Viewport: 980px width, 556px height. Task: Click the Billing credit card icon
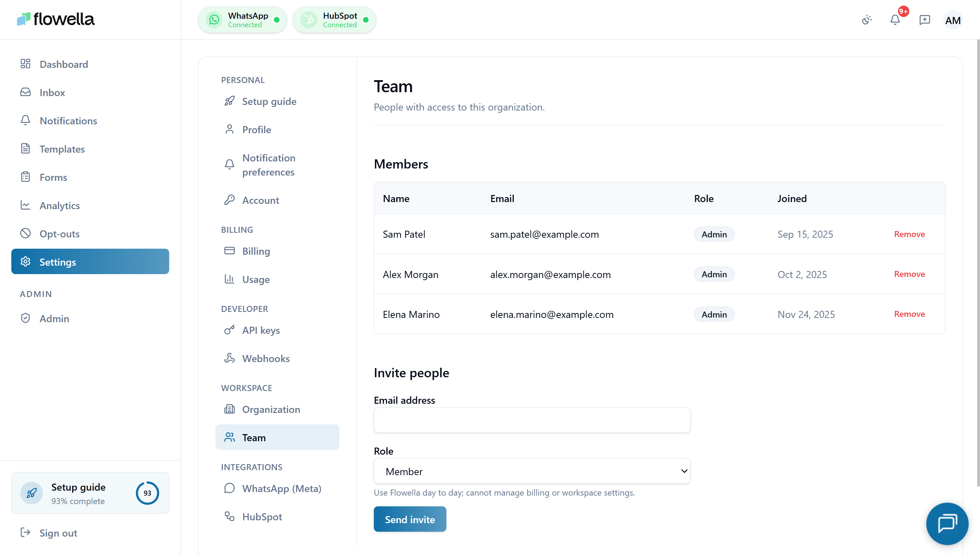pos(229,250)
